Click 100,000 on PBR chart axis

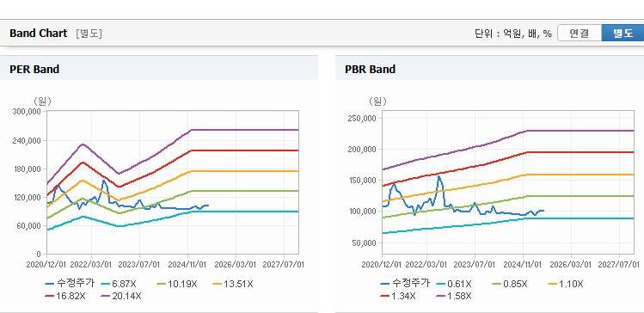point(364,212)
